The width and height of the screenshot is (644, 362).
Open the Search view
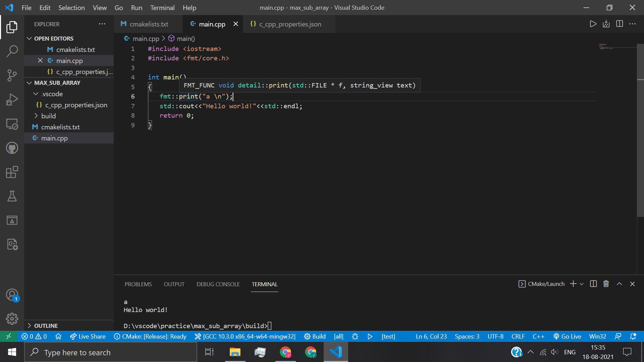tap(12, 51)
